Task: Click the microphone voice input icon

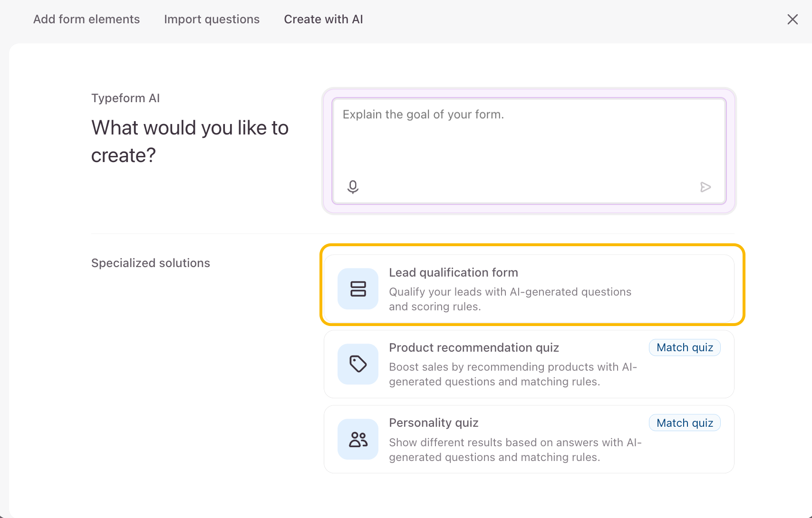Action: point(353,187)
